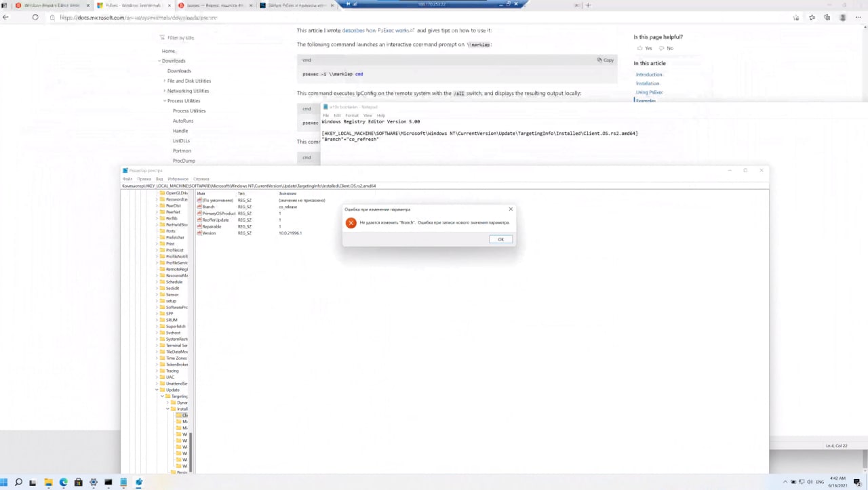
Task: Open File Explorer from the taskbar
Action: pyautogui.click(x=48, y=482)
